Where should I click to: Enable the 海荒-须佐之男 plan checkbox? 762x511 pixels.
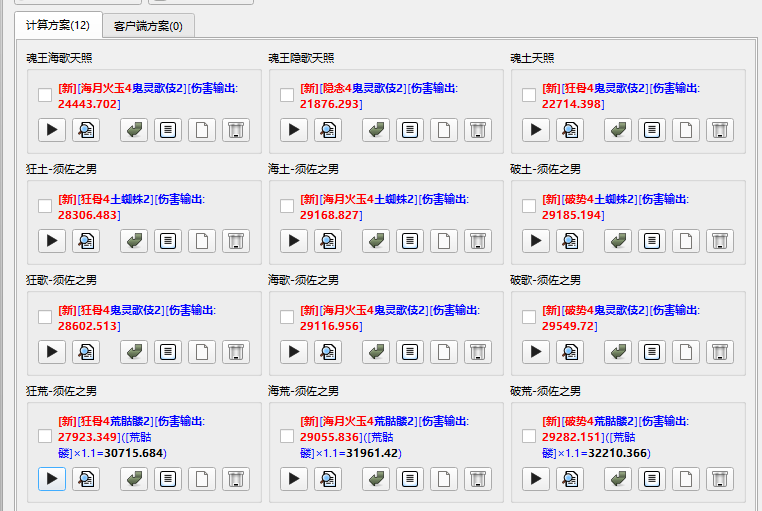pos(287,436)
